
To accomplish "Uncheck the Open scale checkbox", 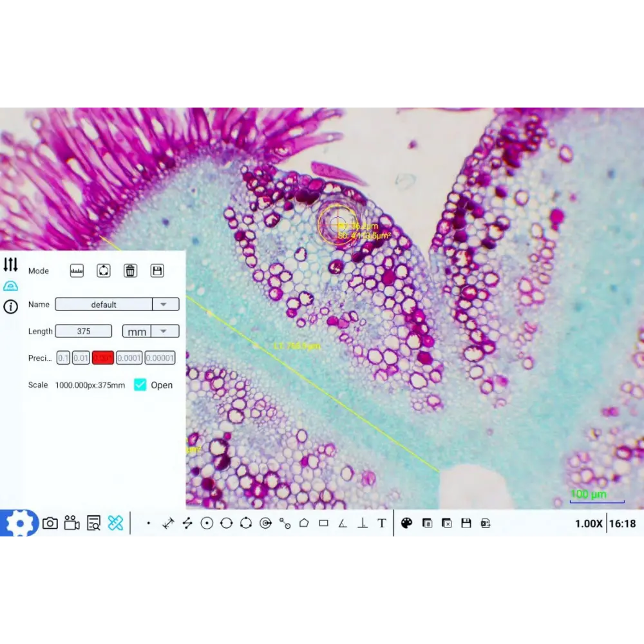I will point(140,385).
